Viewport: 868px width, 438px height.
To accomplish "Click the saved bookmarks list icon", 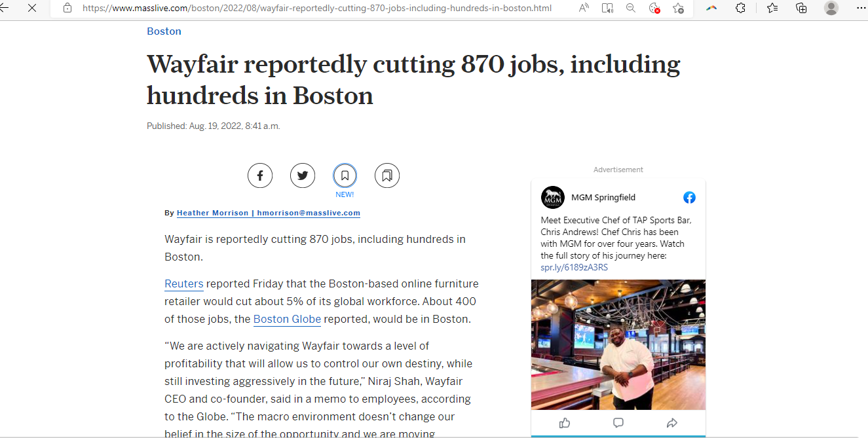I will coord(387,175).
